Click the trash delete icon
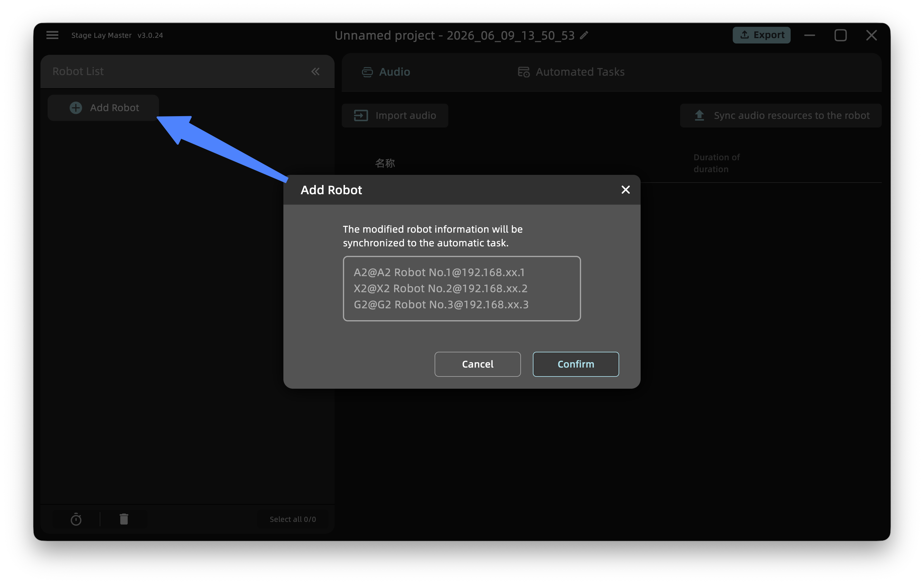 [x=124, y=519]
